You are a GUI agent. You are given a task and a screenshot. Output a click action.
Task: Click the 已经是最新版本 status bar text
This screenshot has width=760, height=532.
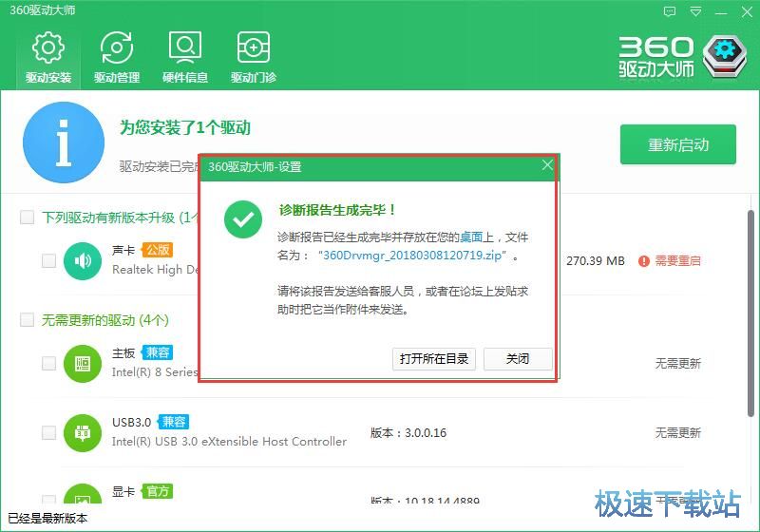point(48,519)
